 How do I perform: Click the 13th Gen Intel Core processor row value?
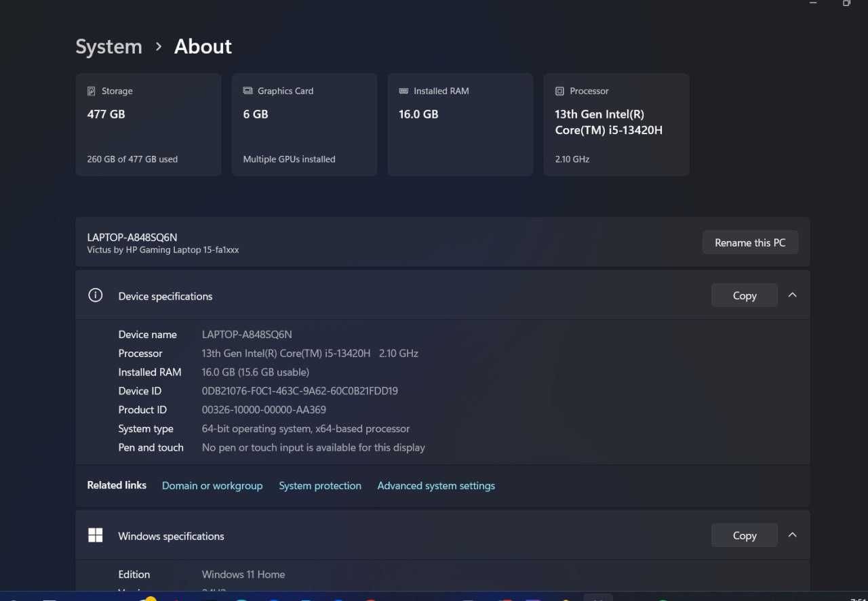[310, 354]
